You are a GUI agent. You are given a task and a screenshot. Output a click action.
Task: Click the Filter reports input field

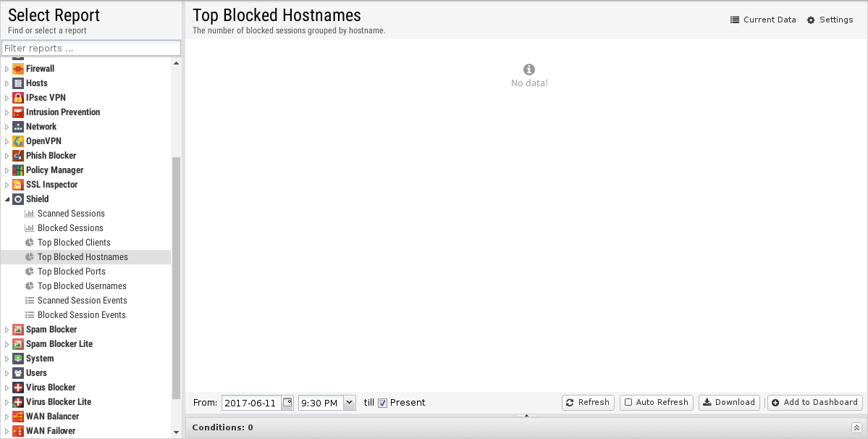click(91, 48)
